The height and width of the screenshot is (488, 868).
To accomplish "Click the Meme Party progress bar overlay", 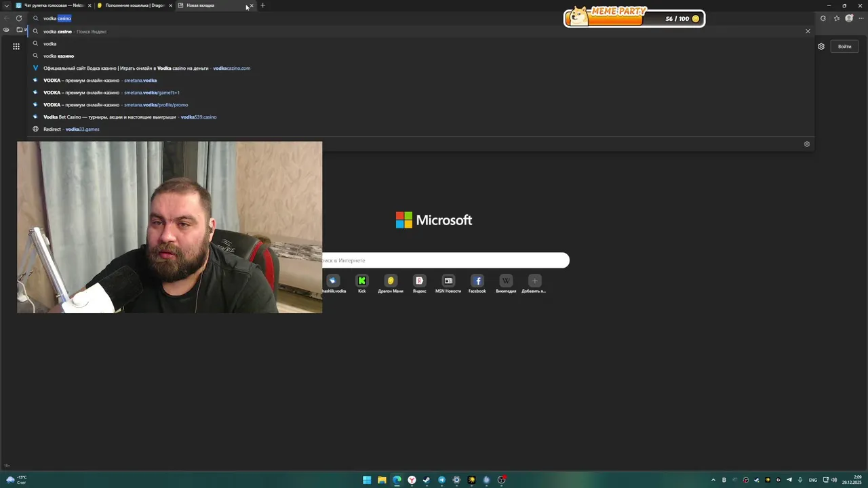I will (x=635, y=18).
